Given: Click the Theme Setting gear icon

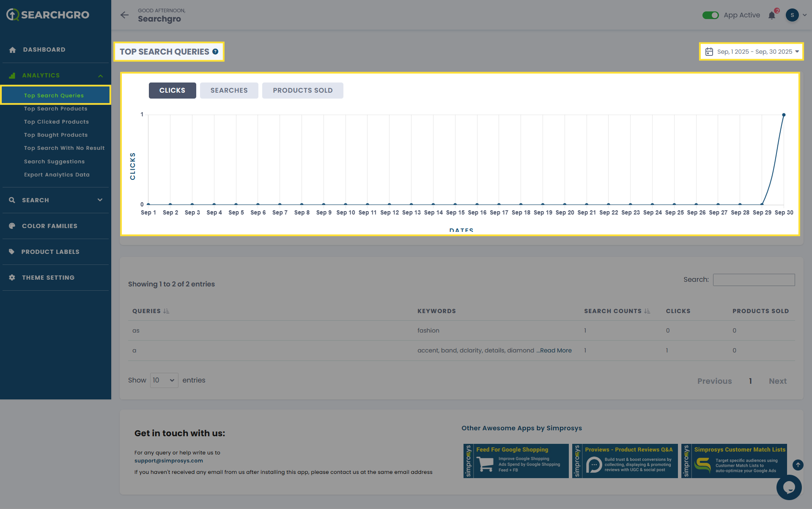Looking at the screenshot, I should point(12,278).
